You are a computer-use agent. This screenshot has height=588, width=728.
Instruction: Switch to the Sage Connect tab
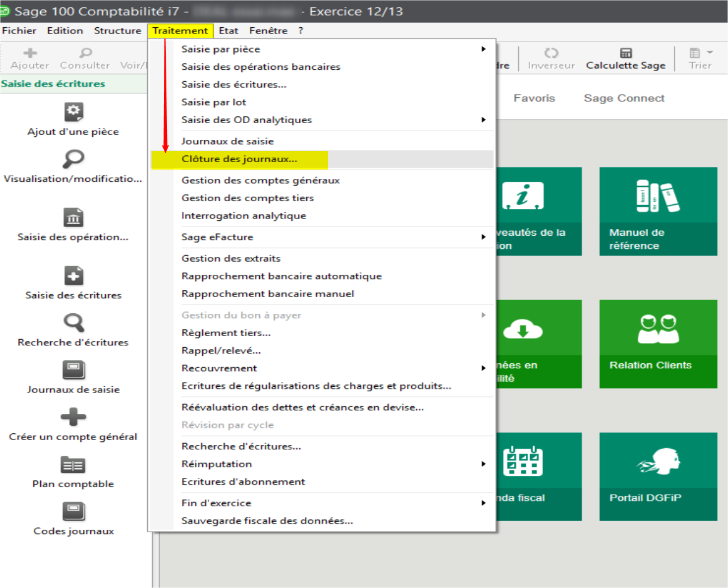[623, 98]
